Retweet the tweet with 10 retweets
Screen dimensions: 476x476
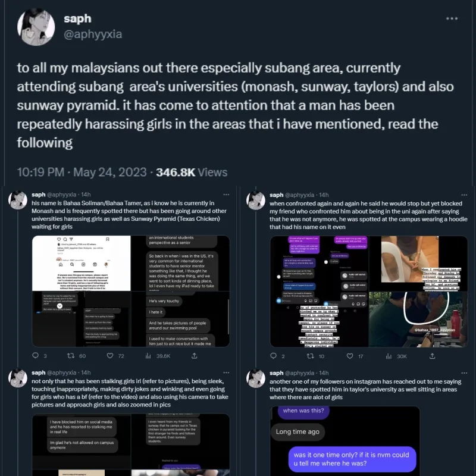point(315,356)
